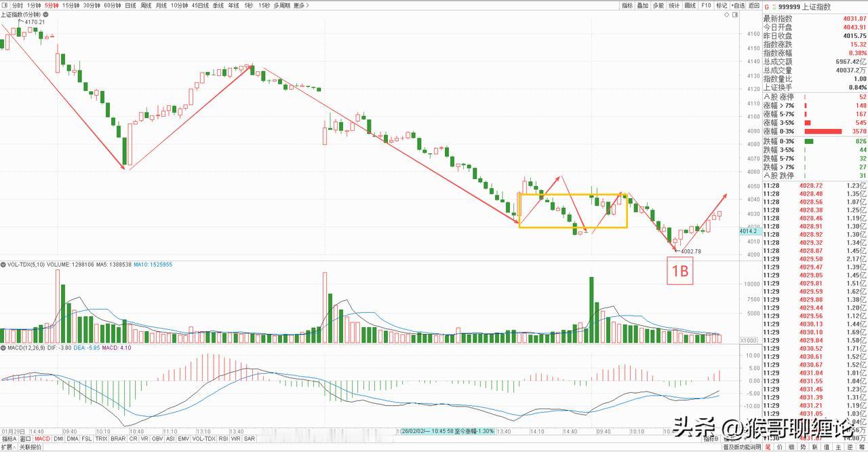Select the 60分钟 period tab
This screenshot has height=452, width=868.
click(x=112, y=5)
